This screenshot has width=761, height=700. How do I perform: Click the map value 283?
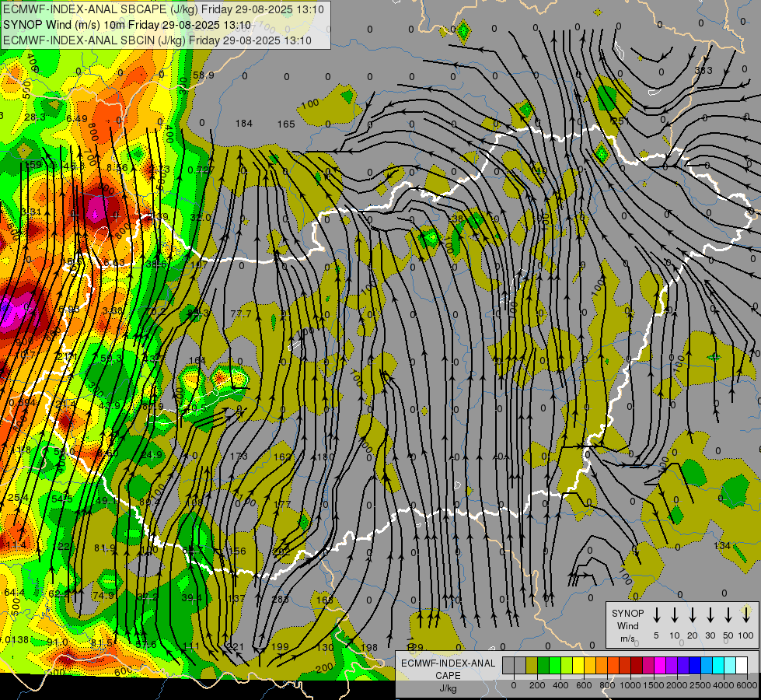pyautogui.click(x=281, y=599)
